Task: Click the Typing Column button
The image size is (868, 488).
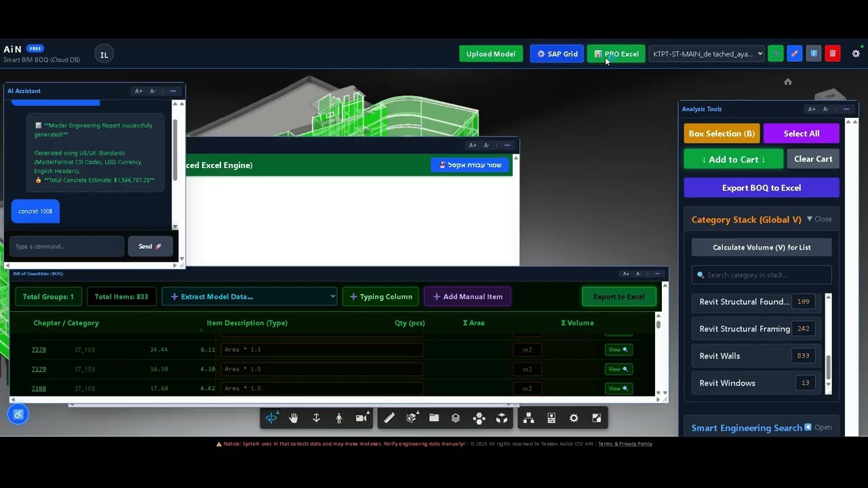Action: (380, 296)
